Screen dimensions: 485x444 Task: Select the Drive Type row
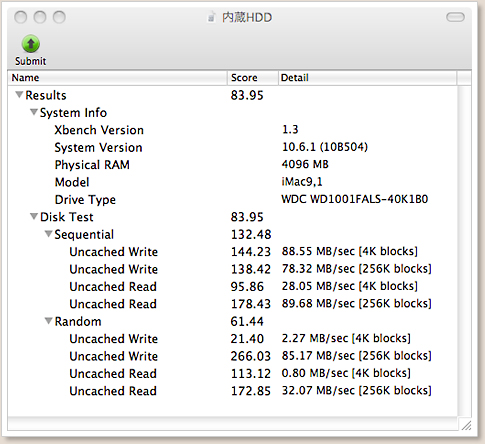tap(232, 199)
